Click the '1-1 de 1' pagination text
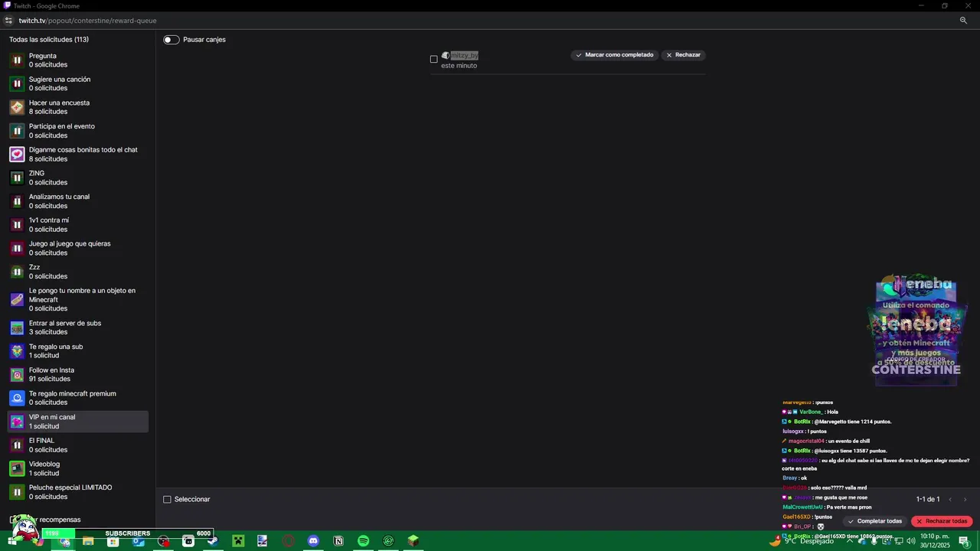Viewport: 980px width, 551px height. click(928, 500)
